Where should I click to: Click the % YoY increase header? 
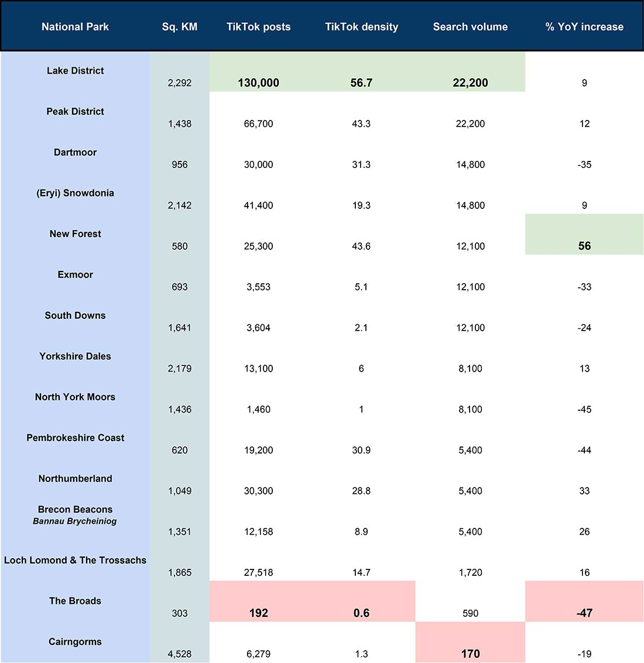584,27
